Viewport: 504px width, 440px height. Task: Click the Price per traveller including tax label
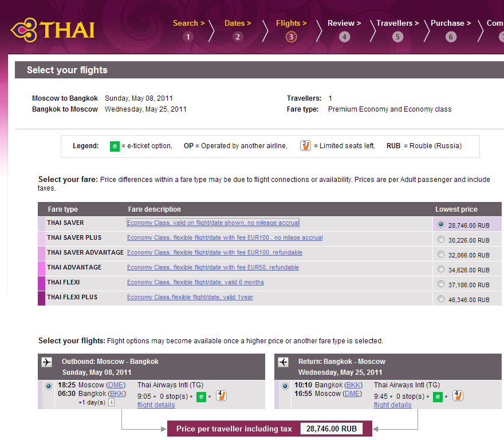(x=234, y=429)
